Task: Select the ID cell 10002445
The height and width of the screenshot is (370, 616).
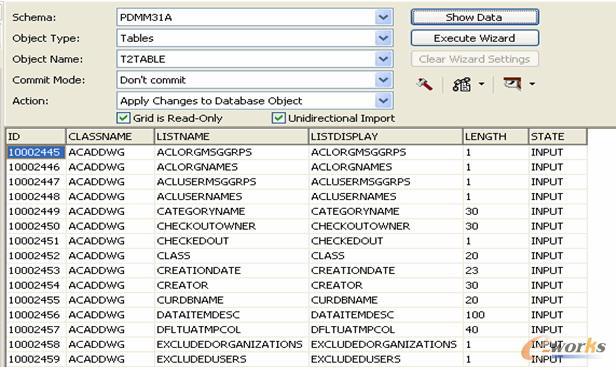Action: tap(35, 152)
